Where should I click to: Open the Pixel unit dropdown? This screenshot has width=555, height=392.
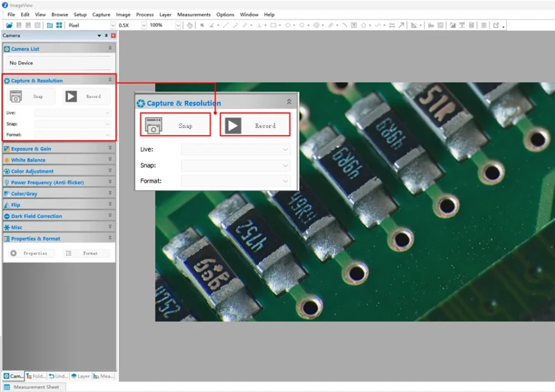point(113,25)
